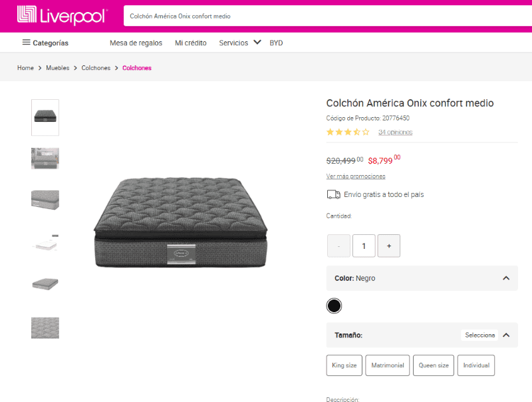Select King size option

tap(344, 365)
